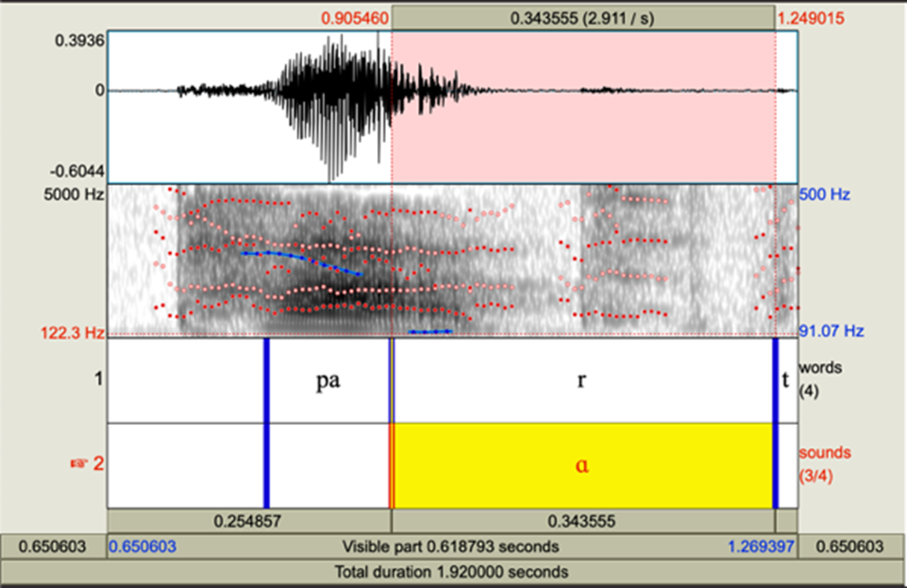Select the words tier via its '1' label
This screenshot has width=907, height=588.
pos(98,380)
